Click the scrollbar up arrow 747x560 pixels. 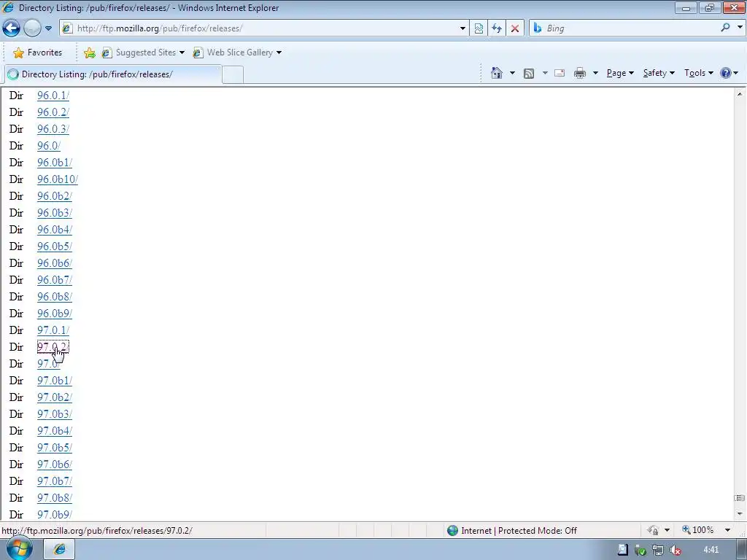(x=740, y=94)
